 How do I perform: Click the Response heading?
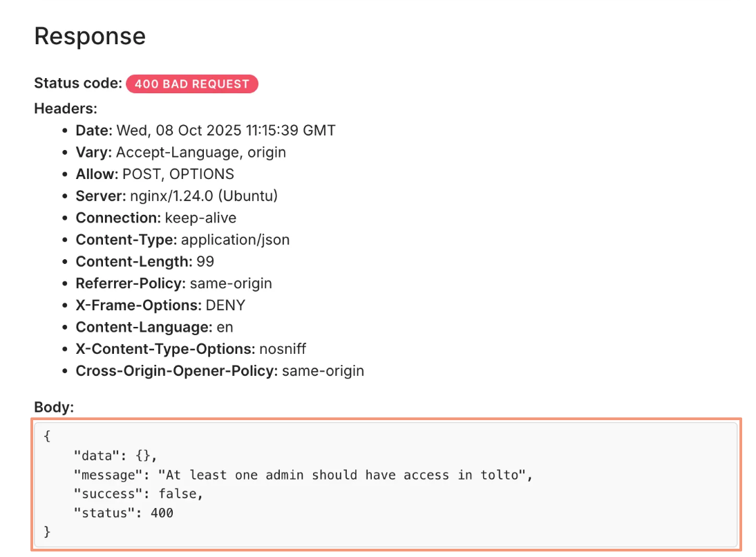tap(90, 36)
